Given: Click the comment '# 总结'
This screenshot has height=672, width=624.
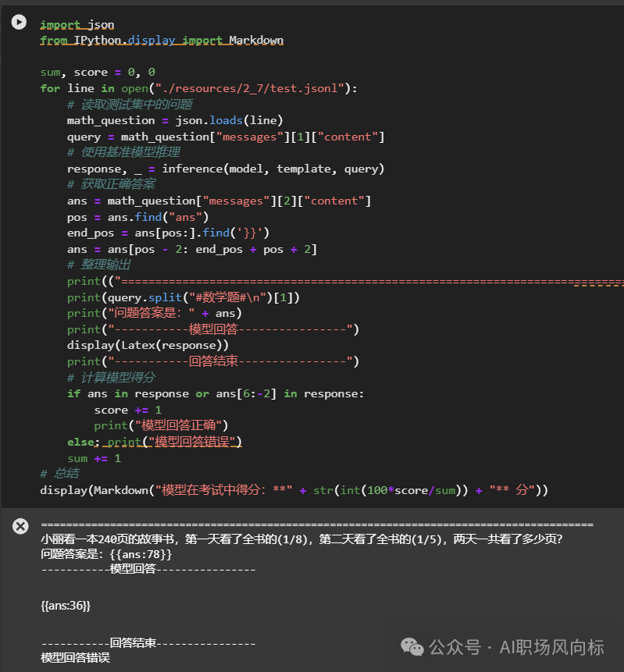Looking at the screenshot, I should point(59,474).
